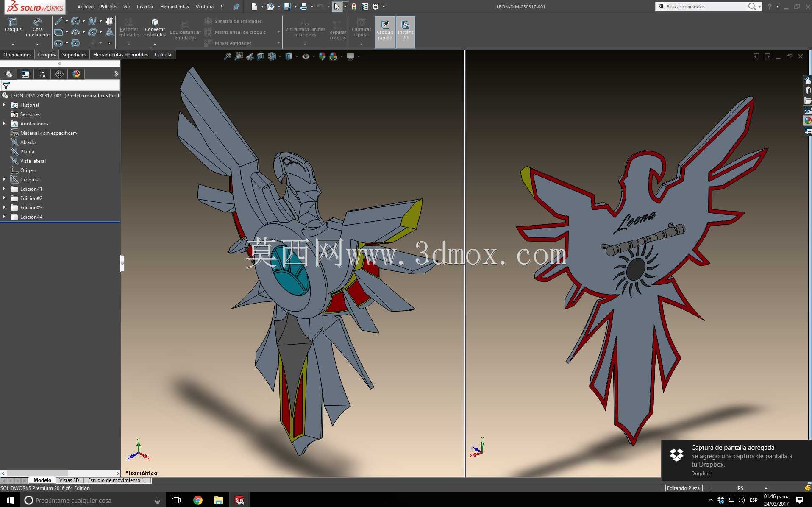Open the unit system IPS dropdown
This screenshot has width=812, height=507.
point(765,488)
